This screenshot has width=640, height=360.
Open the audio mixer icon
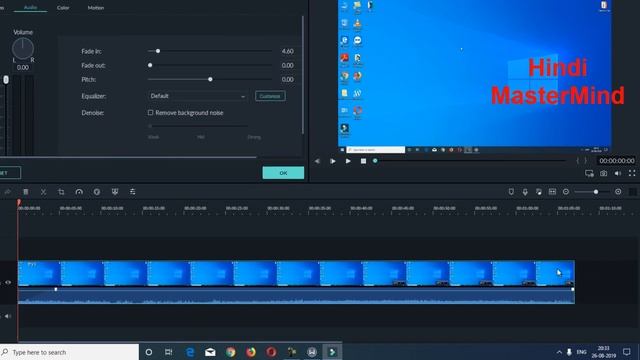tap(539, 192)
